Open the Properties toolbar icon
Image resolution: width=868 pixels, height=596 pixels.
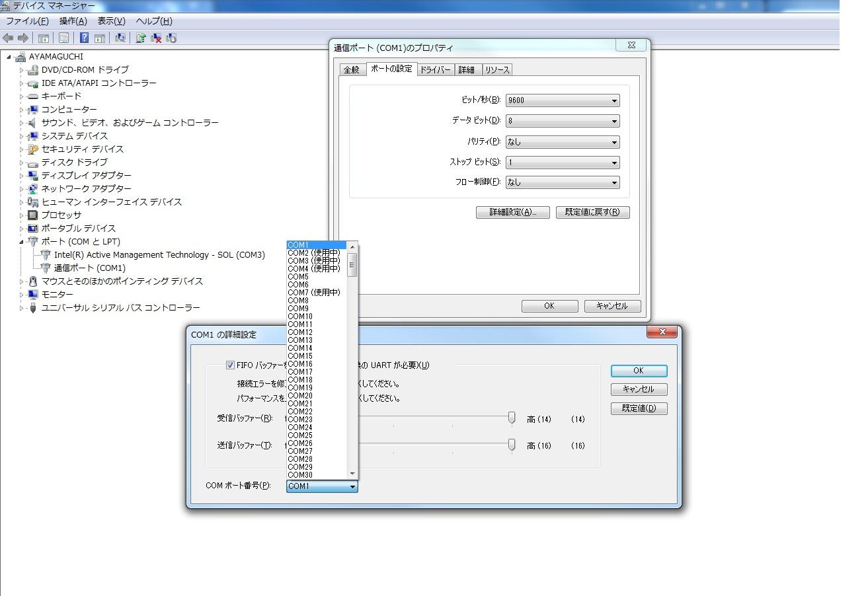pos(64,38)
